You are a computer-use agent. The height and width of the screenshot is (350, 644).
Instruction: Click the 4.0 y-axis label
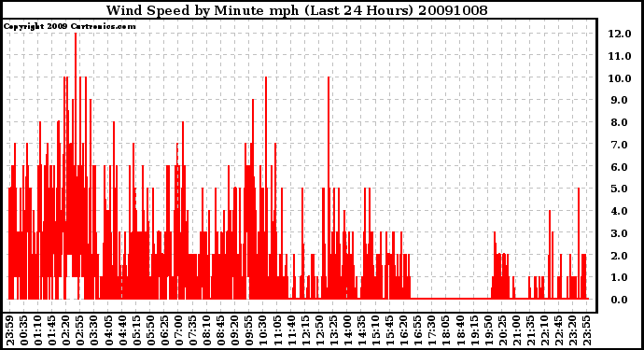pyautogui.click(x=620, y=211)
